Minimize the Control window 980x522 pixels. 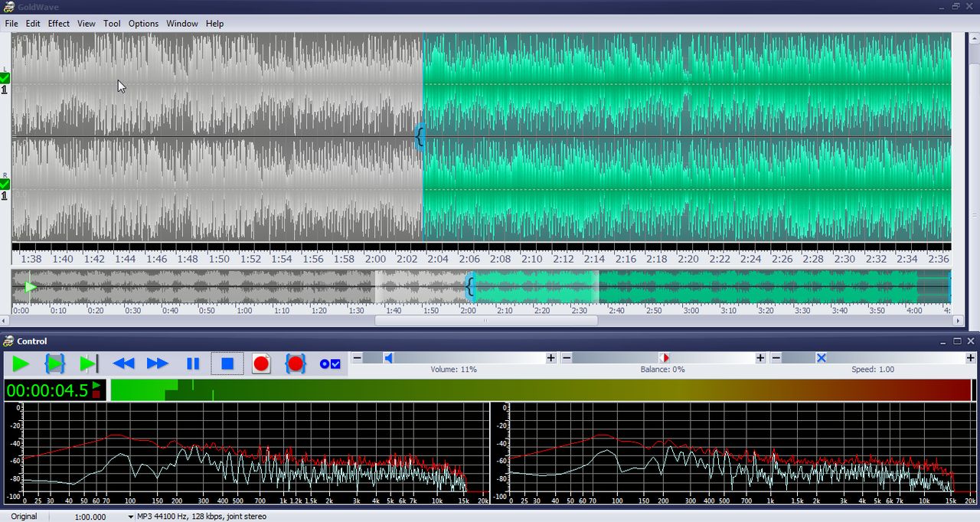click(x=943, y=341)
